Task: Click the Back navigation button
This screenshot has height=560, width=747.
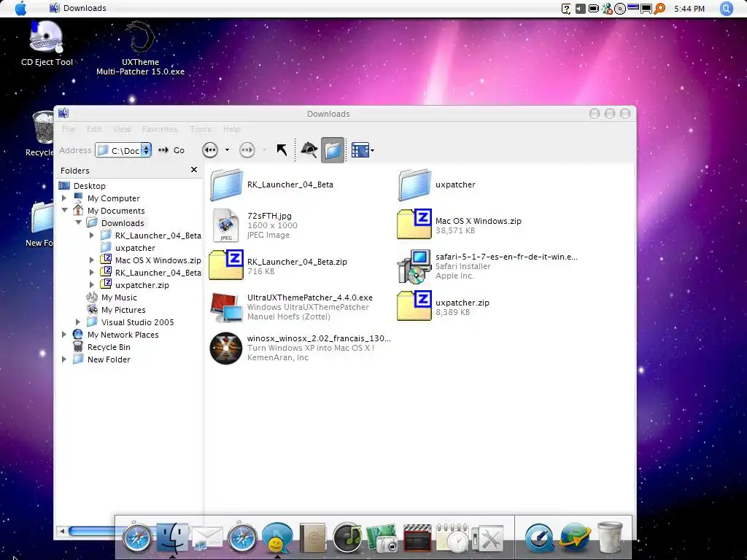Action: 210,150
